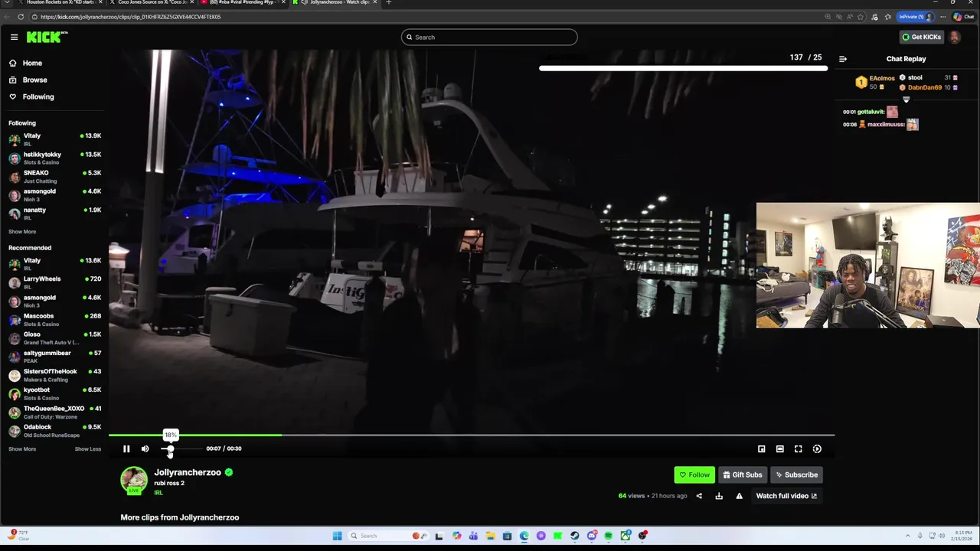The height and width of the screenshot is (551, 980).
Task: Open TheQueenBee_XOXO recommended channel
Action: (54, 412)
